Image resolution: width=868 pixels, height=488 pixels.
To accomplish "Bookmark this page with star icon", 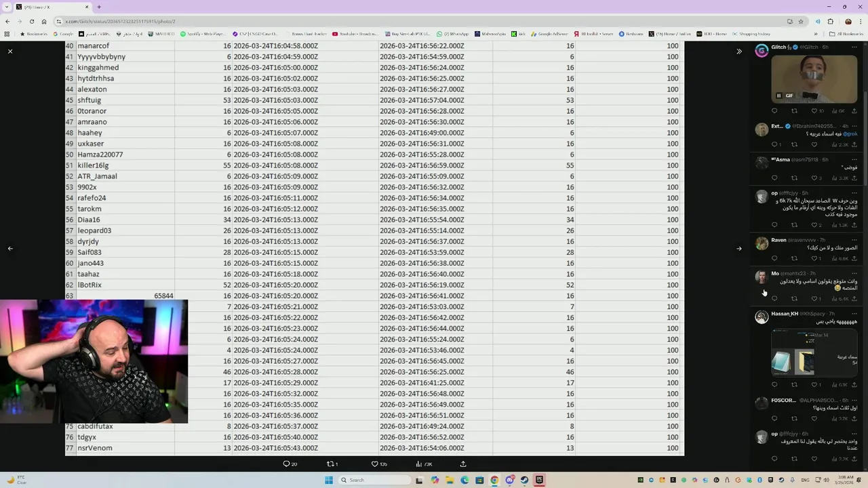I will coord(801,21).
